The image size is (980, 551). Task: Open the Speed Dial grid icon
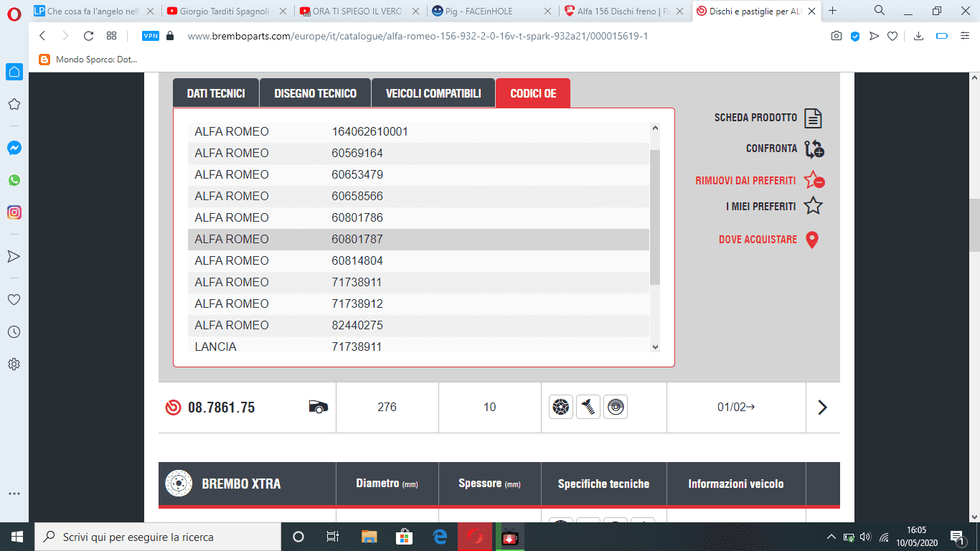pos(111,36)
